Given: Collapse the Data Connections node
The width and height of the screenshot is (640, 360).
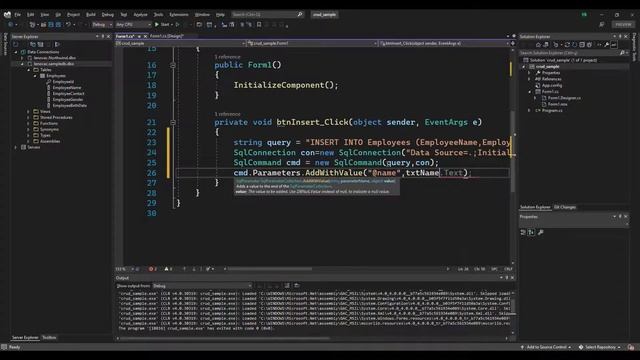Looking at the screenshot, I should tap(16, 52).
